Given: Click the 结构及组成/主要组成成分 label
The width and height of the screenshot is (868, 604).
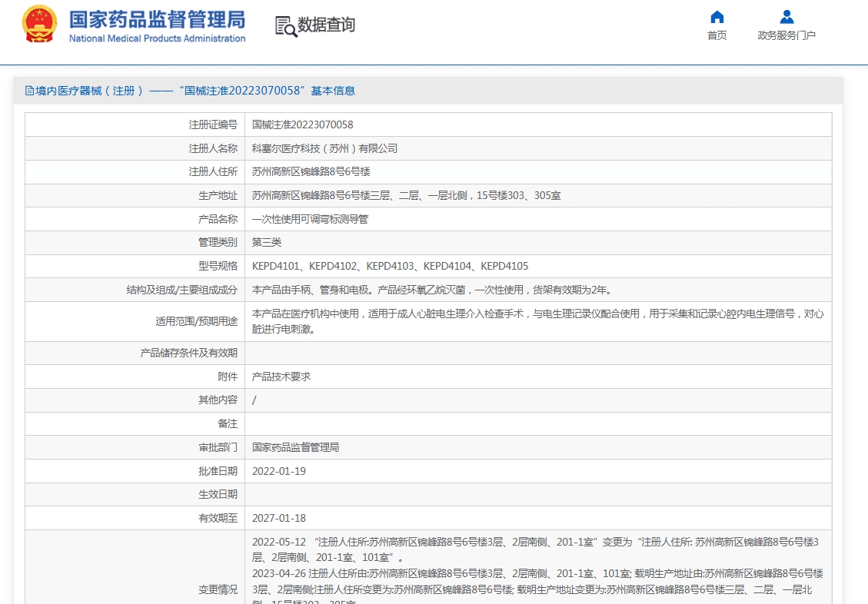Looking at the screenshot, I should click(x=182, y=290).
